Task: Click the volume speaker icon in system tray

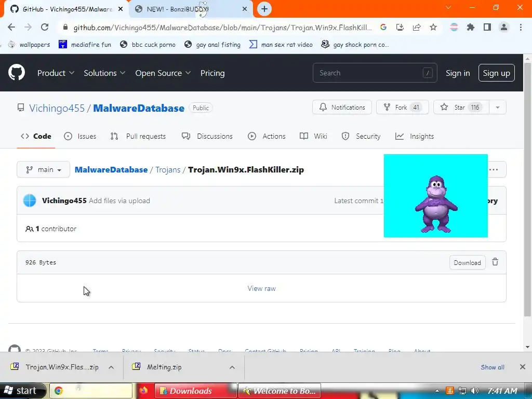Action: 475,391
